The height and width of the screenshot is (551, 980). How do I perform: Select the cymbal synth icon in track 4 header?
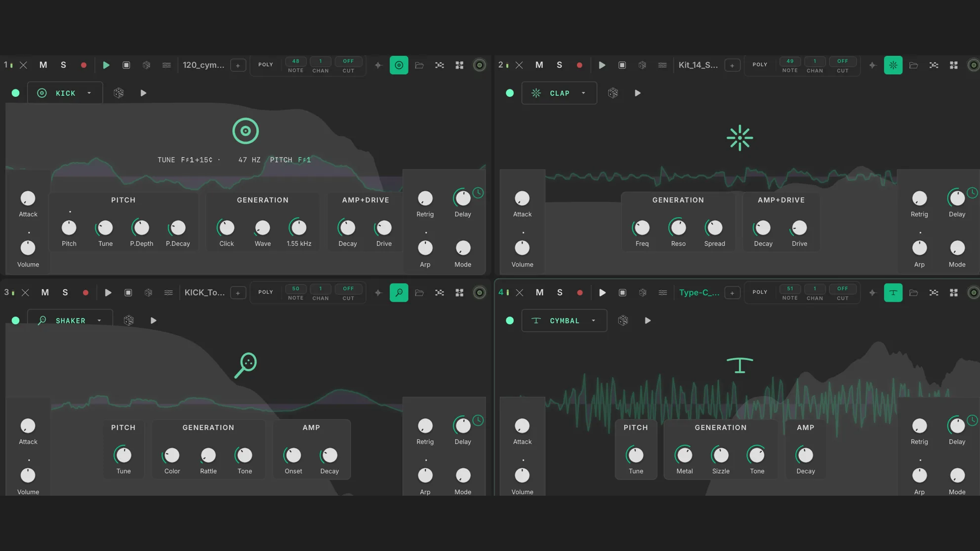coord(893,293)
